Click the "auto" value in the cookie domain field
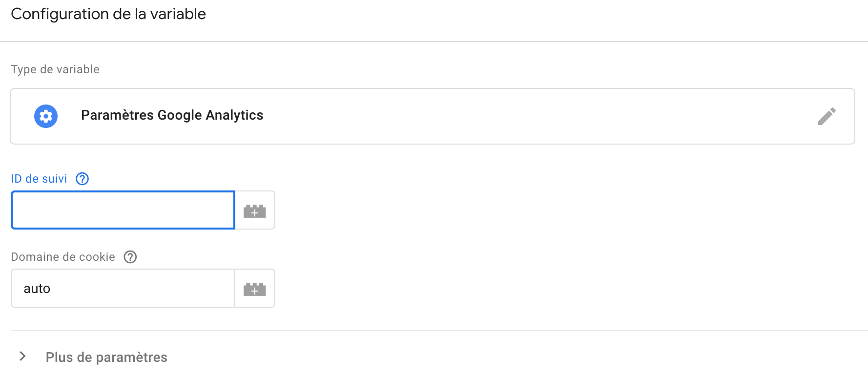Screen dimensions: 868x378 pyautogui.click(x=37, y=289)
